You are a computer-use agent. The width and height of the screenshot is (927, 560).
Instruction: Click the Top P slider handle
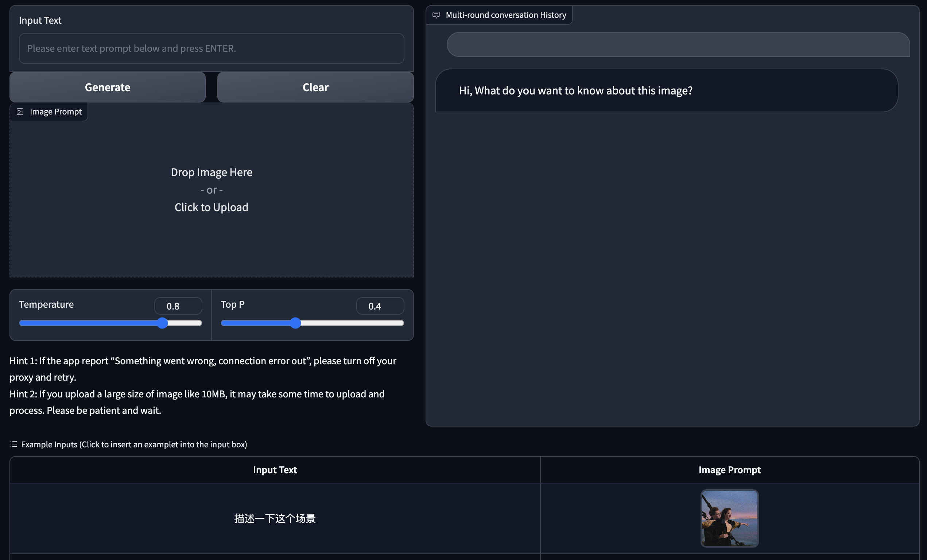point(296,323)
